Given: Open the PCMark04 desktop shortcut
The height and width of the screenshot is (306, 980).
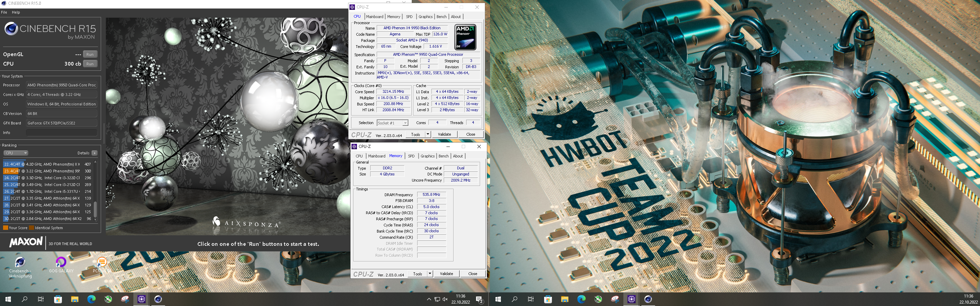Looking at the screenshot, I should (102, 265).
